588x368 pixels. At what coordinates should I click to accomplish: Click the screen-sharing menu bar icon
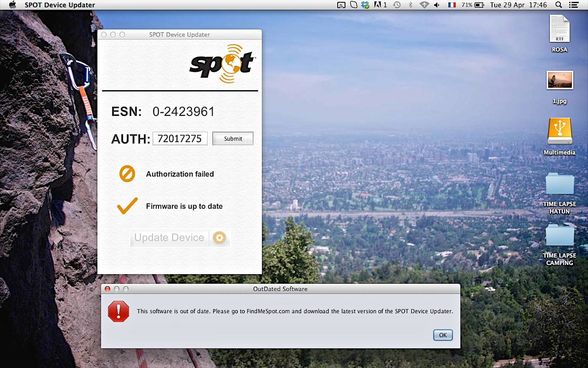coord(341,5)
